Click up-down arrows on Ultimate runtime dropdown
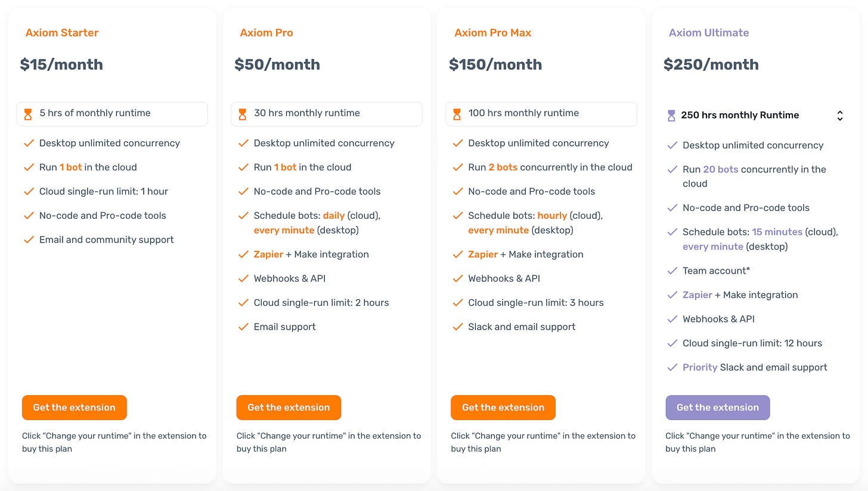Image resolution: width=868 pixels, height=491 pixels. coord(839,116)
